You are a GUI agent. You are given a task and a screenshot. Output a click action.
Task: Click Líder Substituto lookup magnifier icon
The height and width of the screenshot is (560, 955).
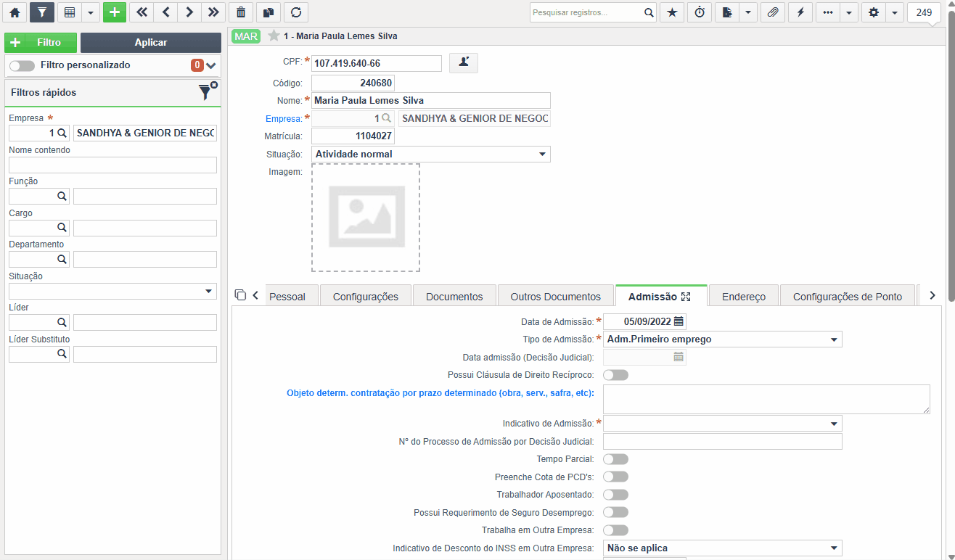pyautogui.click(x=62, y=354)
